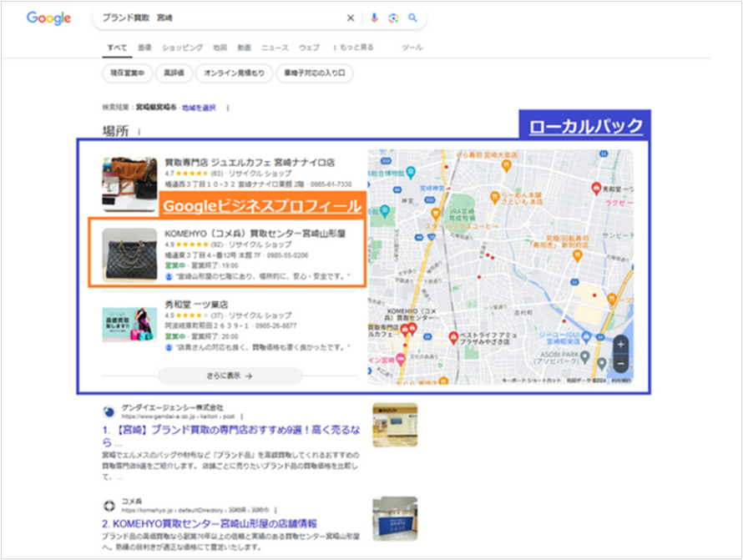Clear the search query using the X icon

pos(351,18)
